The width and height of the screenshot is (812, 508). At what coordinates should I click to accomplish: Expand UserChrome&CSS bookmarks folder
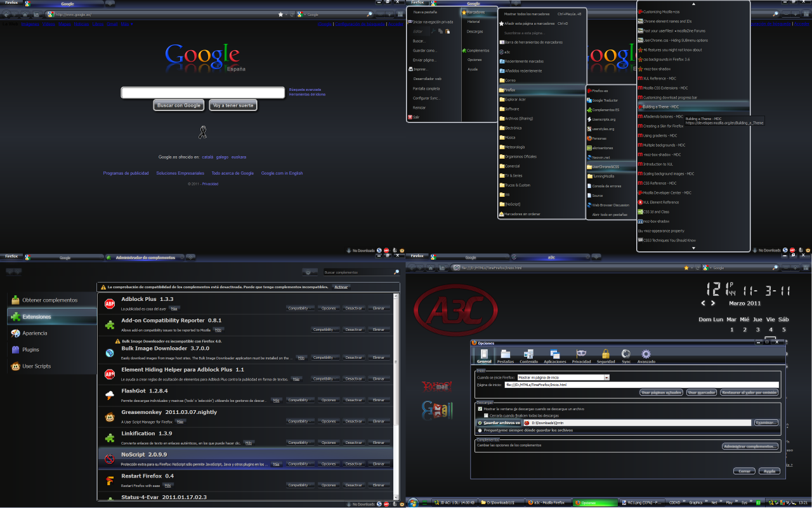[611, 166]
